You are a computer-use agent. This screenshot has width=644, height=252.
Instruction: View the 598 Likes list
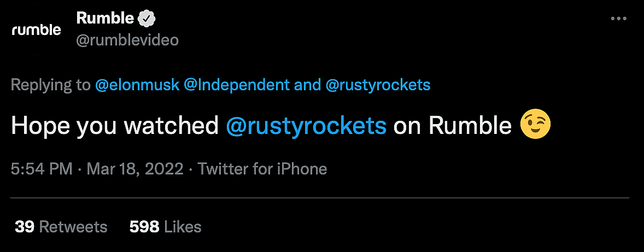tap(165, 226)
